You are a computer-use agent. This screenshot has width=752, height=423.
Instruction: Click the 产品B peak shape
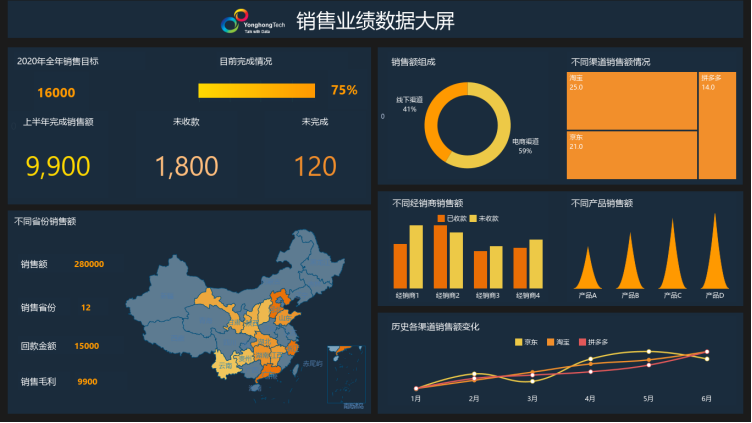630,270
